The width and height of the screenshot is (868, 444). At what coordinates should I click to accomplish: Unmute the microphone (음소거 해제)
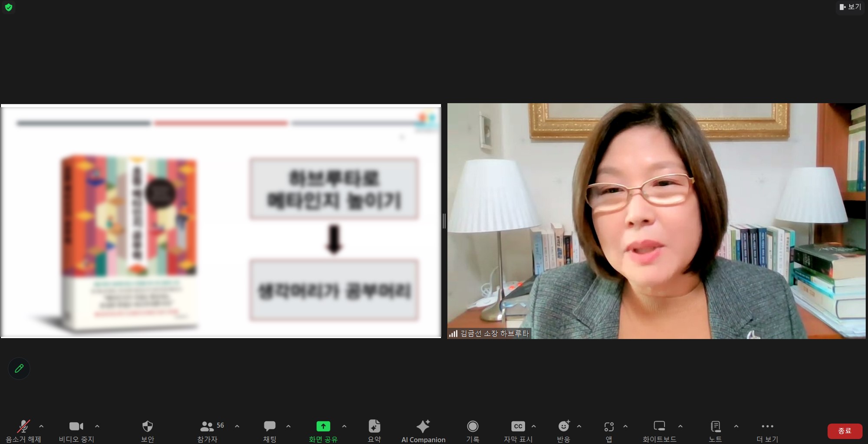point(23,431)
